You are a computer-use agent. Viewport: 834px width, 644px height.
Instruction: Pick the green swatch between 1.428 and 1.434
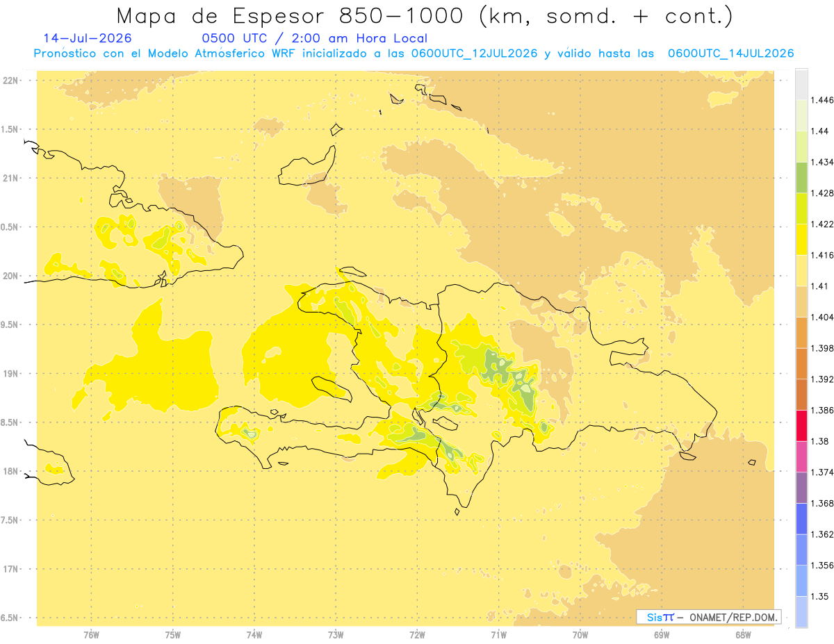pos(801,177)
